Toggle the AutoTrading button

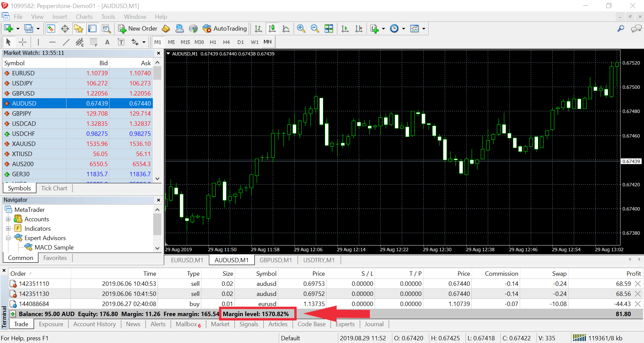225,29
